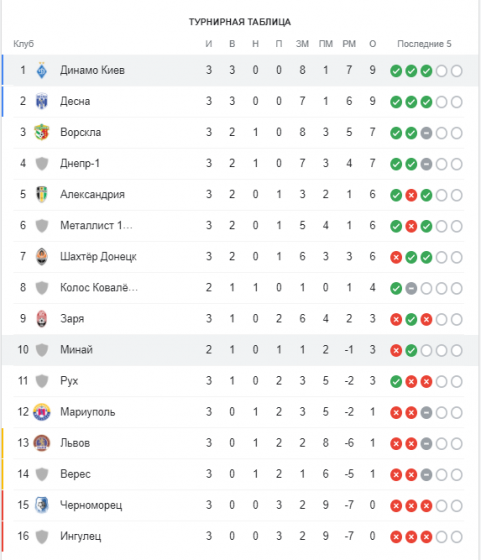This screenshot has height=560, width=481.
Task: Open the Колос Ковалё… team link
Action: pos(99,288)
